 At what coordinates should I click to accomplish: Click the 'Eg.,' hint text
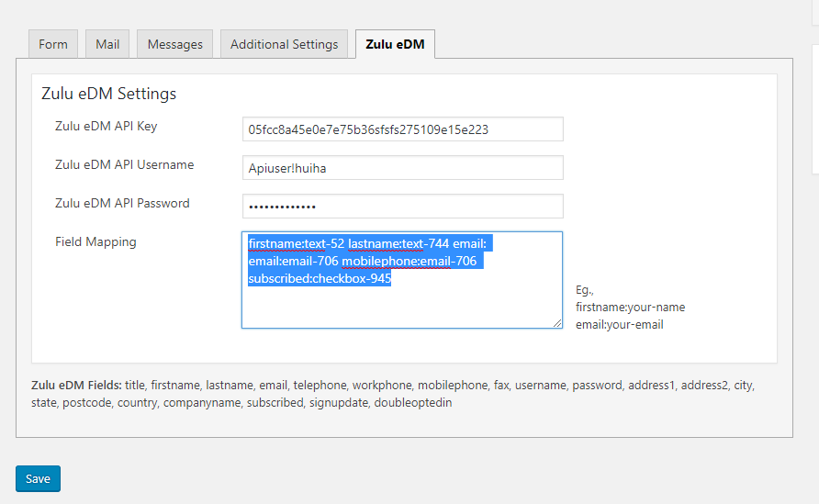click(x=585, y=290)
